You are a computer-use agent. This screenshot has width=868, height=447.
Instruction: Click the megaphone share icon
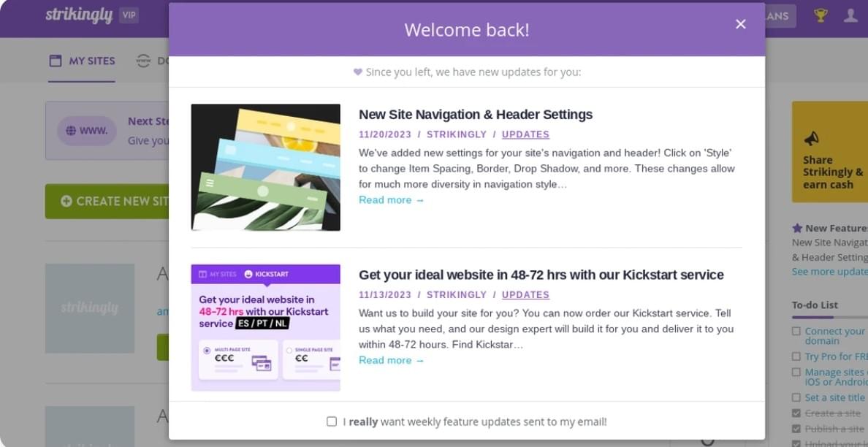pos(812,138)
